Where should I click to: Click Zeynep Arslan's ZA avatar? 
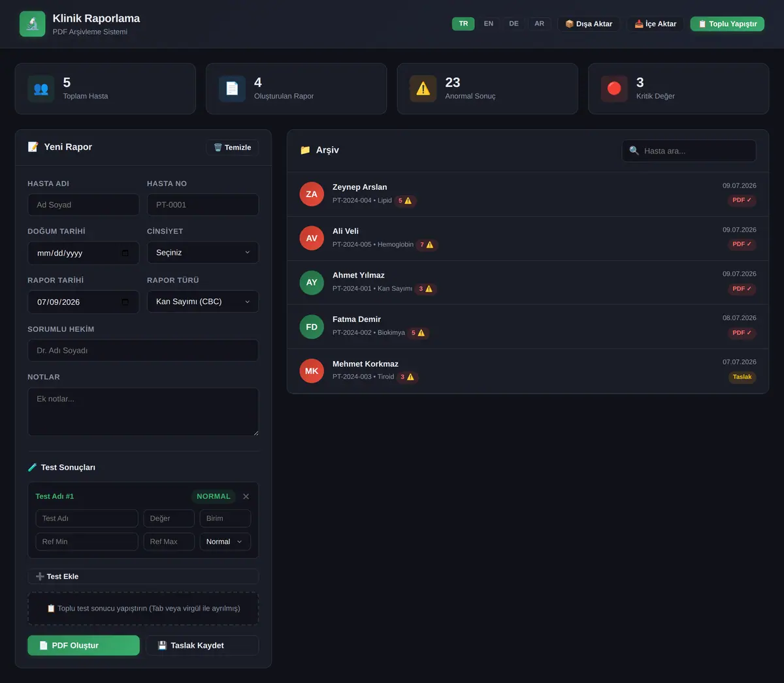pyautogui.click(x=312, y=194)
